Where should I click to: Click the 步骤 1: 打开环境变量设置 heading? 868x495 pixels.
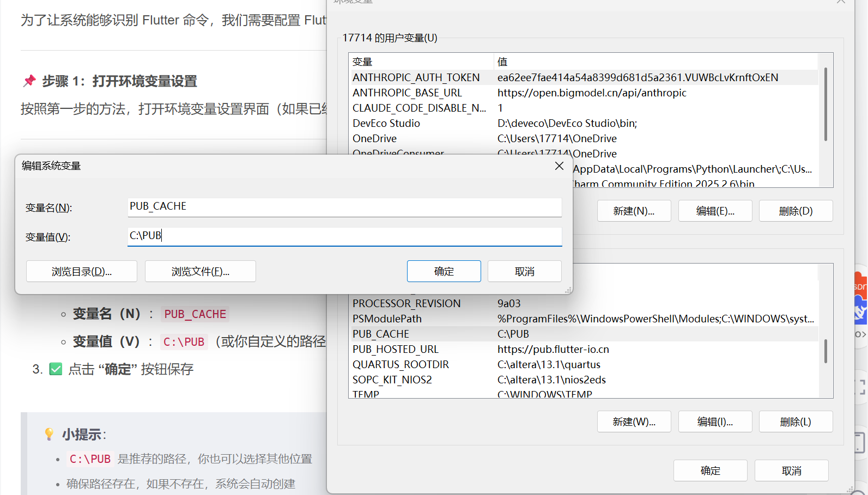tap(119, 81)
